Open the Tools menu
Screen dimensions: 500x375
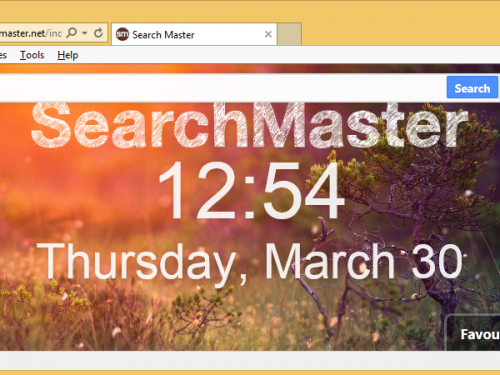[x=32, y=55]
